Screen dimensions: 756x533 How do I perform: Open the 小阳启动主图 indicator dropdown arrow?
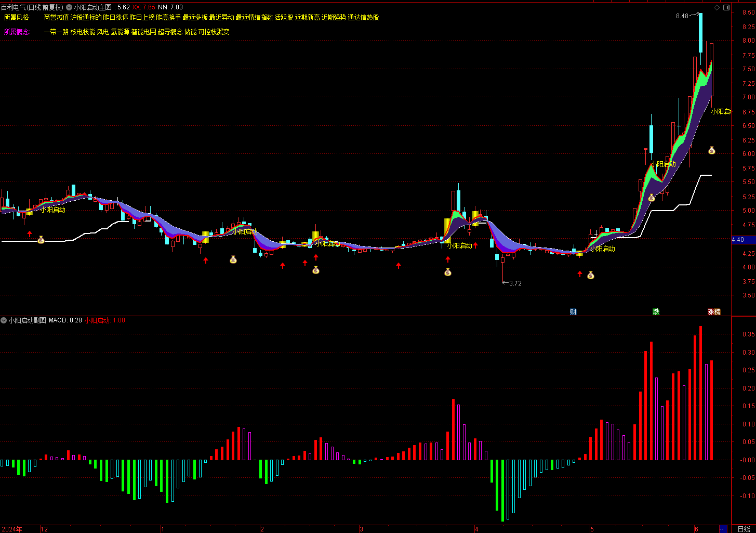tap(69, 7)
